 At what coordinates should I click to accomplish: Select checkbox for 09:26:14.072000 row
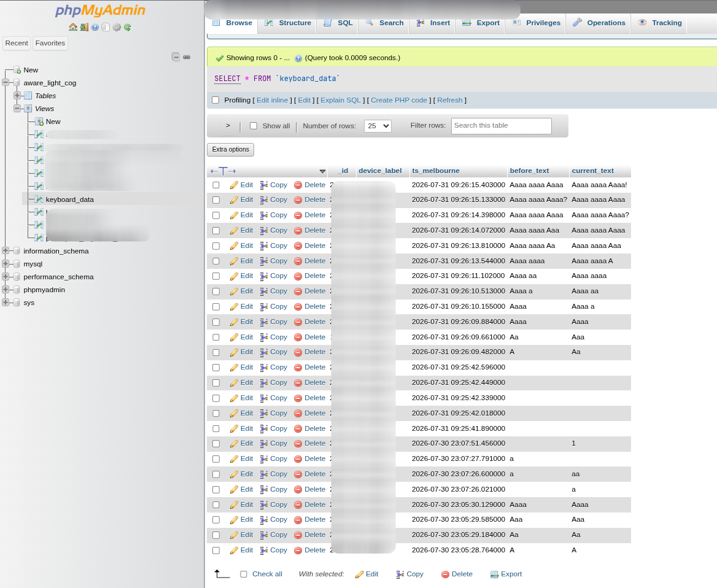tap(216, 230)
